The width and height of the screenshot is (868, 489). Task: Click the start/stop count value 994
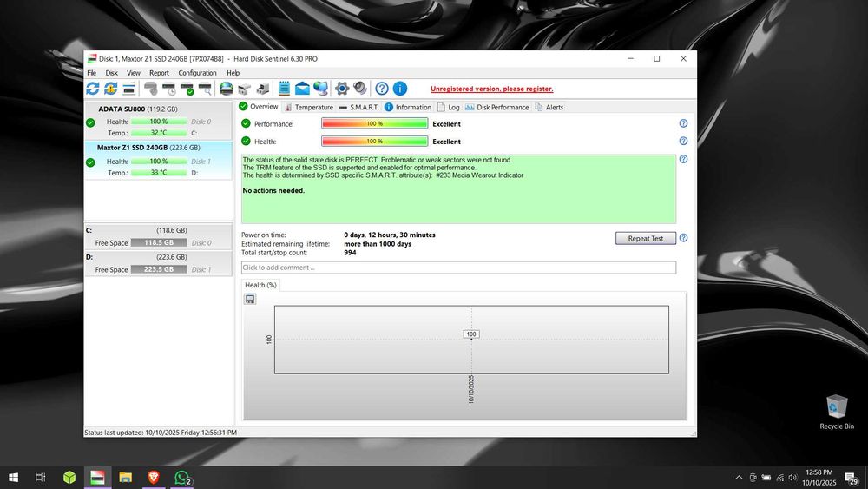tap(350, 253)
